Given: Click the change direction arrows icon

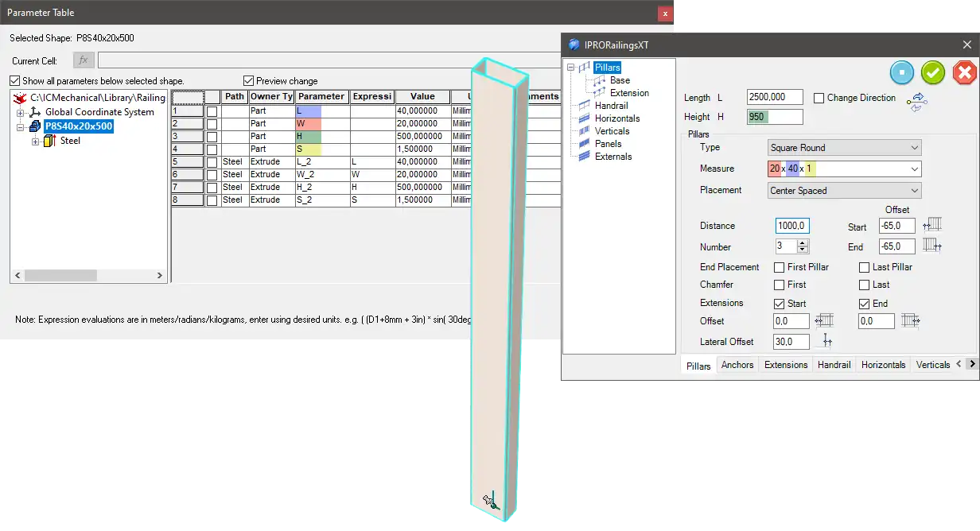Looking at the screenshot, I should 917,101.
